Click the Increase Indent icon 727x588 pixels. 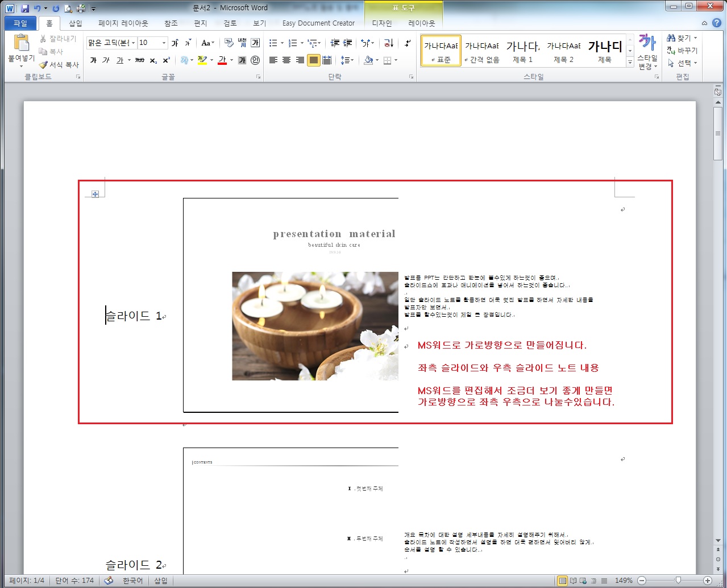pyautogui.click(x=348, y=43)
